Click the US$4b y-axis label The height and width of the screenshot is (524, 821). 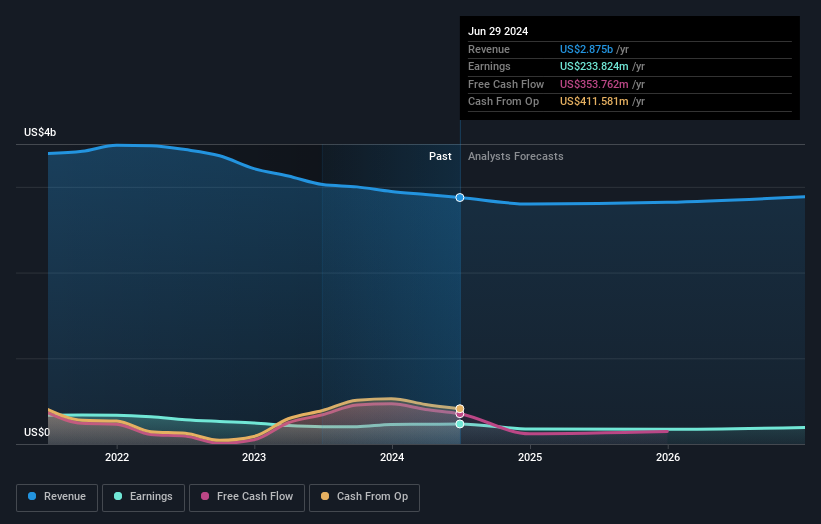click(40, 132)
